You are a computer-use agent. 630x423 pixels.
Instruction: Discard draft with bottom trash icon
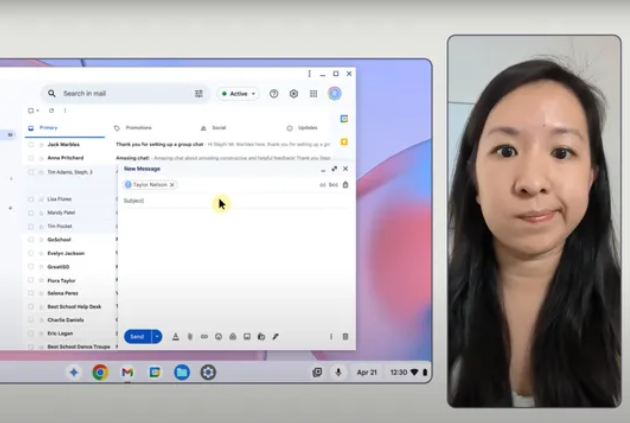click(x=345, y=337)
